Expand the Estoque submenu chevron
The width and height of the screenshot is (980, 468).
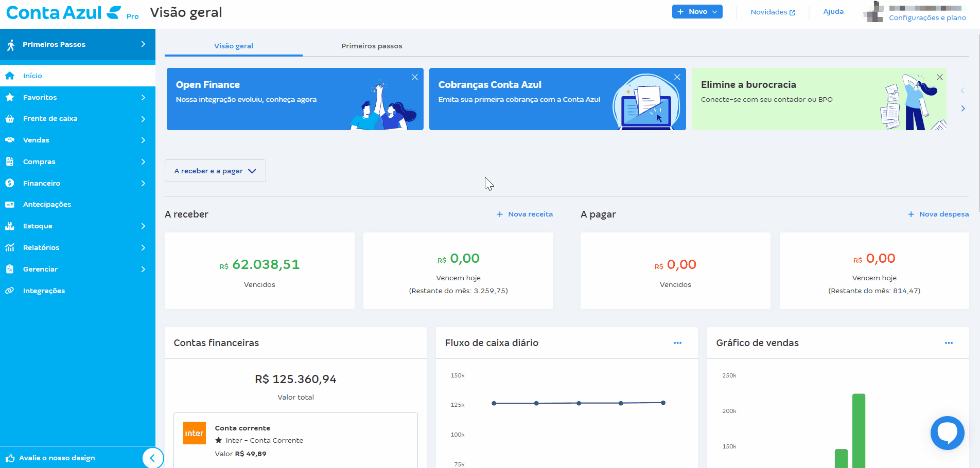tap(143, 226)
